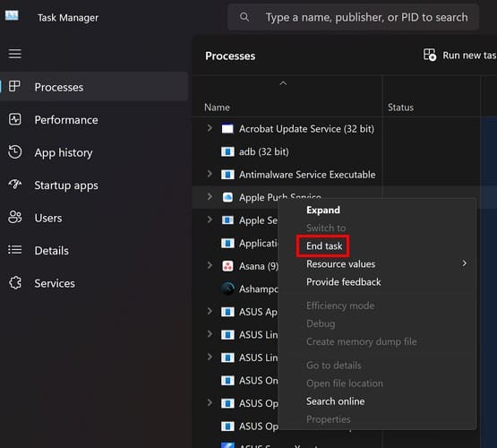Sort by the Status column header
The height and width of the screenshot is (448, 497).
coord(400,108)
